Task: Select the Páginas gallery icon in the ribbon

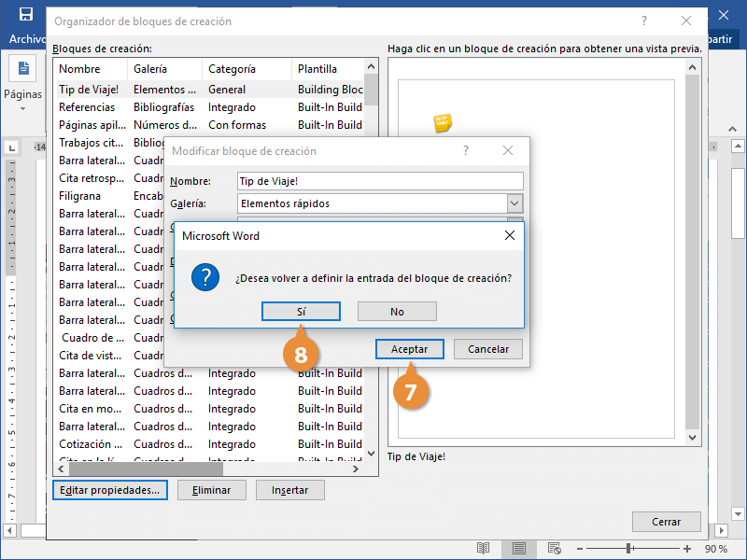Action: 21,67
